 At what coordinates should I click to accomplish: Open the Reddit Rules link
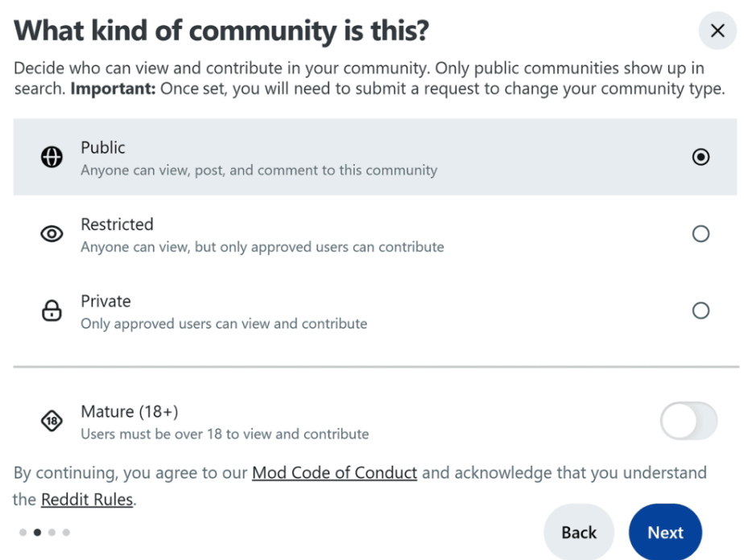tap(87, 500)
